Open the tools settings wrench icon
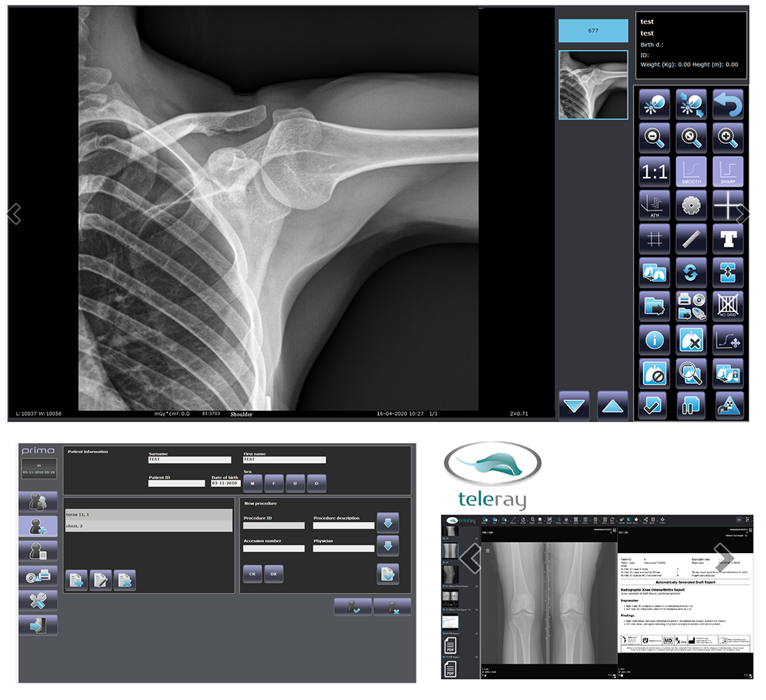The height and width of the screenshot is (700, 766). tap(38, 600)
